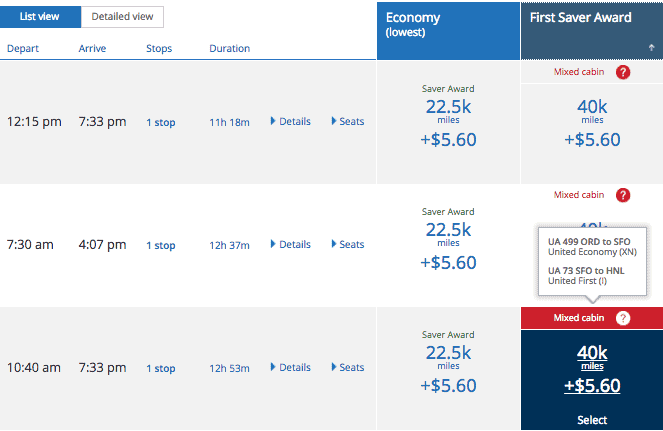Expand Details for 12:15 pm flight

pos(291,122)
